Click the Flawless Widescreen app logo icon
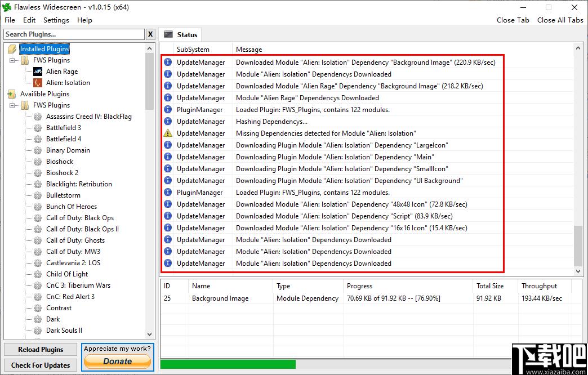This screenshot has width=588, height=375. (6, 7)
